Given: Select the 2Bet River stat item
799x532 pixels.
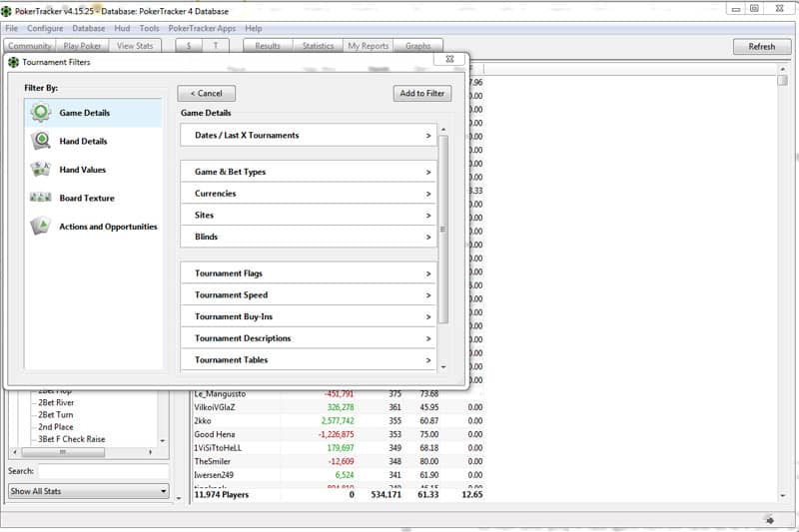Looking at the screenshot, I should tap(56, 402).
